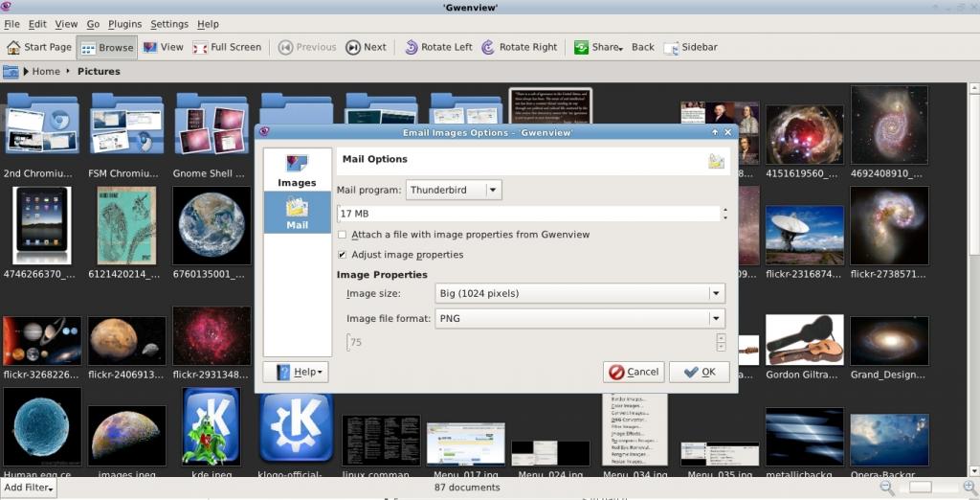Open the Image size dropdown
980x500 pixels.
(579, 293)
